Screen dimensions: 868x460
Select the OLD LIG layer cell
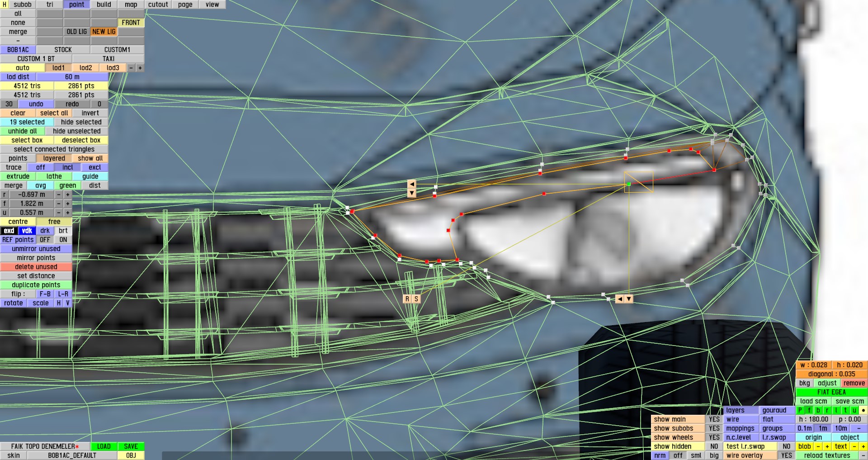[77, 32]
